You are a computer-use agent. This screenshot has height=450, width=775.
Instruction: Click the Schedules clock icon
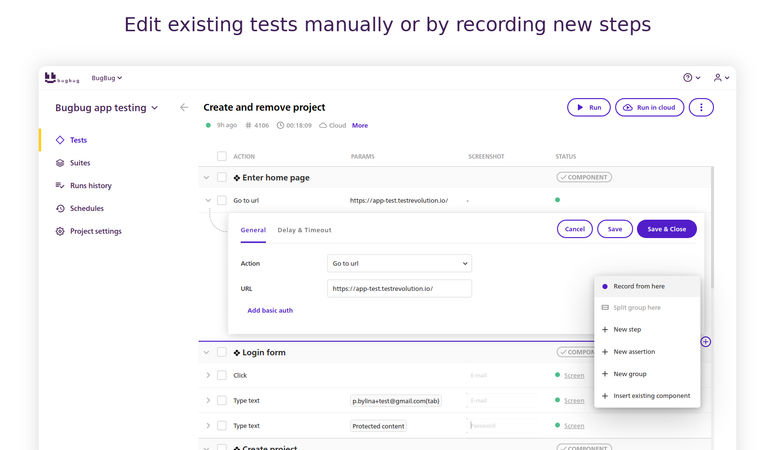coord(60,208)
